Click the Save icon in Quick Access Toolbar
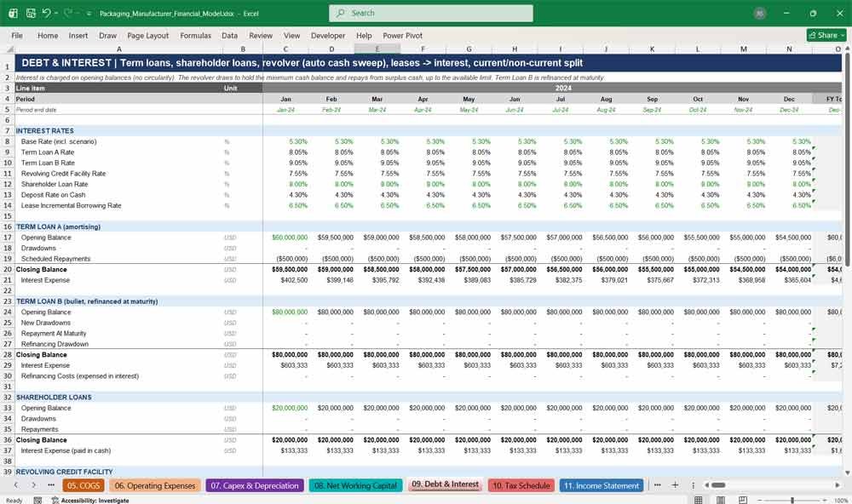 [31, 13]
